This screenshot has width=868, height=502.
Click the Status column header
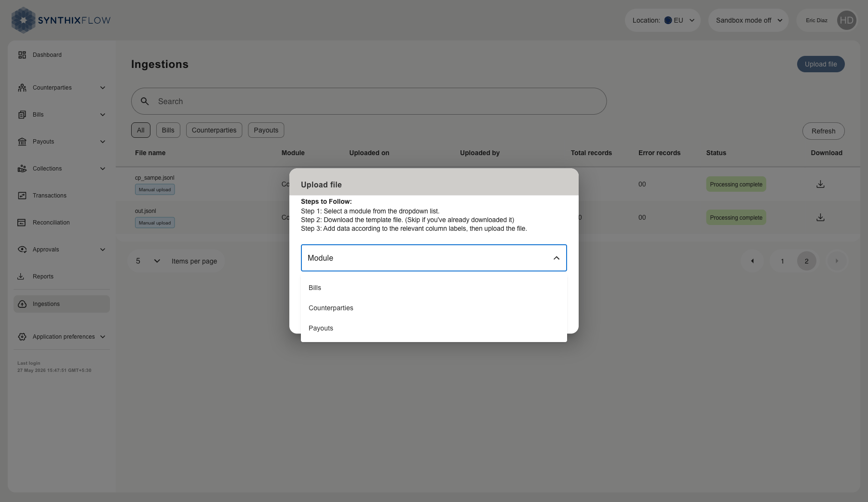(716, 153)
